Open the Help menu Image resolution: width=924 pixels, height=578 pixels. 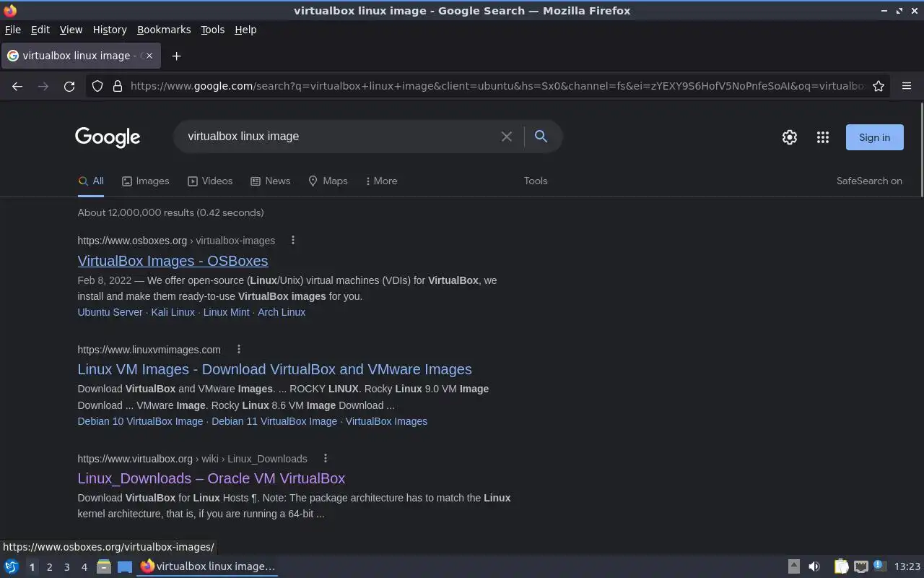pos(245,30)
